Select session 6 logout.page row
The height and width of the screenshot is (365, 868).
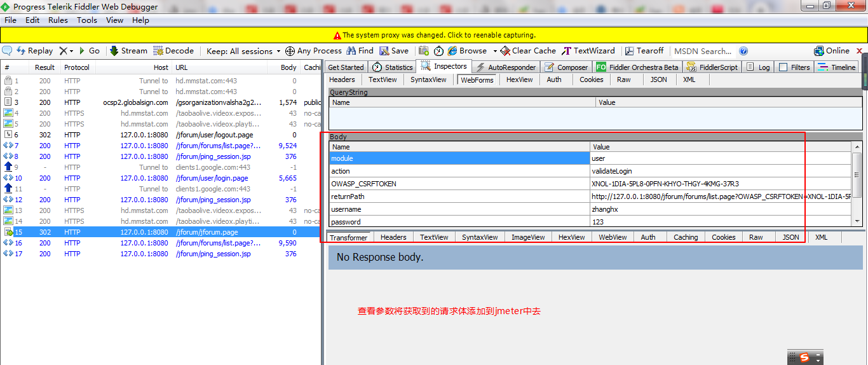click(x=161, y=135)
